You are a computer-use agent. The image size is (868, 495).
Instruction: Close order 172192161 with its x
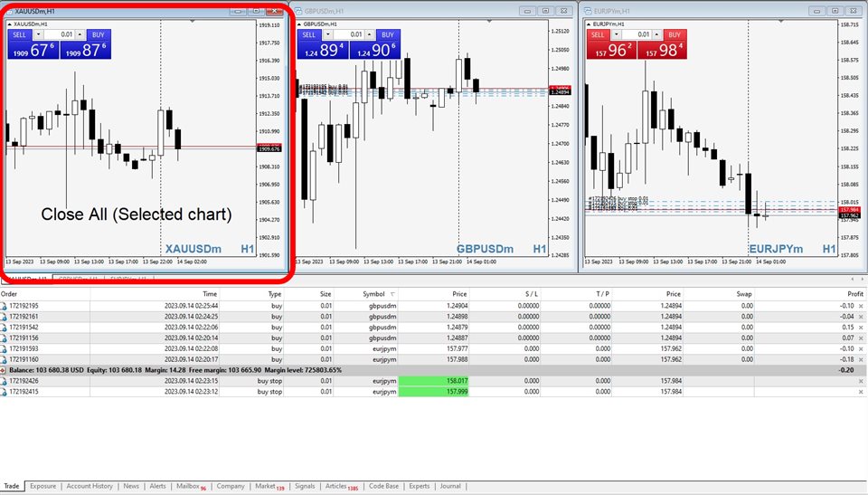[x=861, y=317]
